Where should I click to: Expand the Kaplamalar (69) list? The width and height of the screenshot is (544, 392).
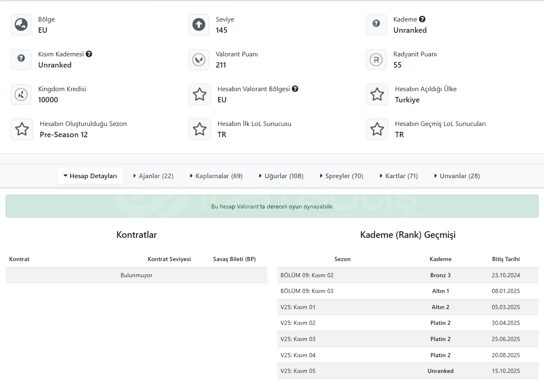216,176
